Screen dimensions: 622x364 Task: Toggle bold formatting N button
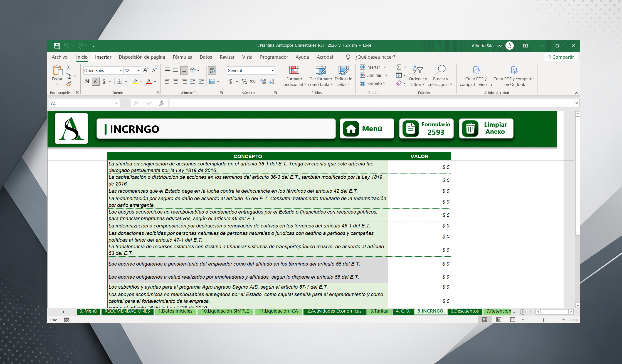click(x=87, y=81)
